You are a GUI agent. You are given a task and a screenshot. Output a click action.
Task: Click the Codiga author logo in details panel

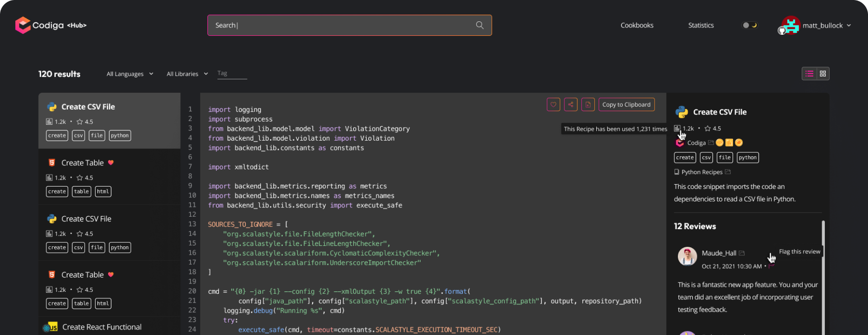click(x=680, y=143)
